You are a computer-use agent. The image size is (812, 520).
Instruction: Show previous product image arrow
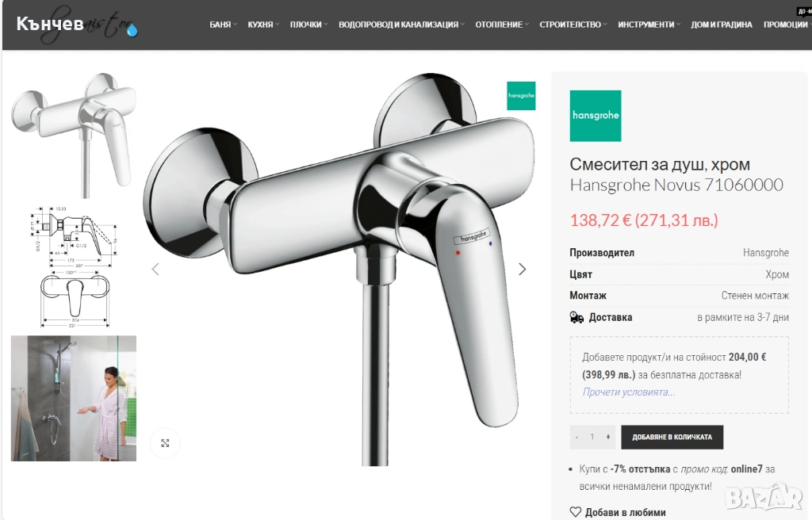155,270
